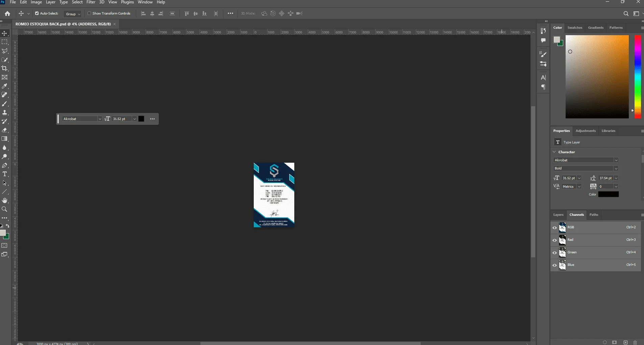Open the Layer menu
644x345 pixels.
click(51, 2)
